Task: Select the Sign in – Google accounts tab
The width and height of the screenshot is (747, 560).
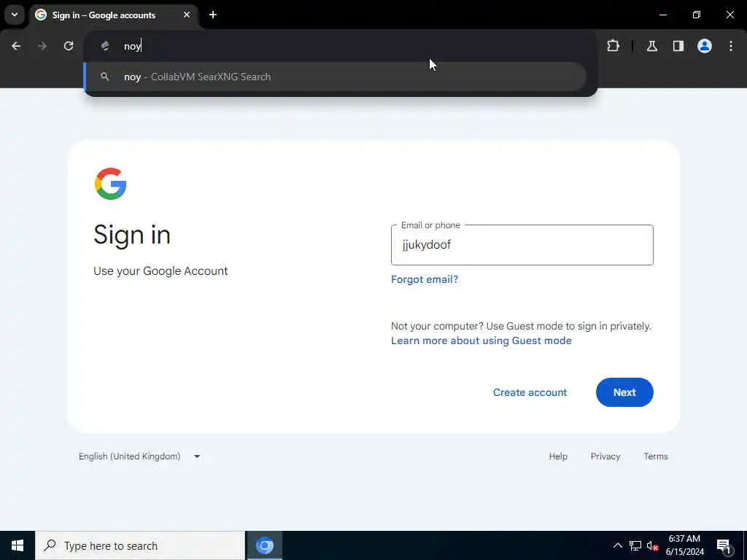Action: point(113,15)
